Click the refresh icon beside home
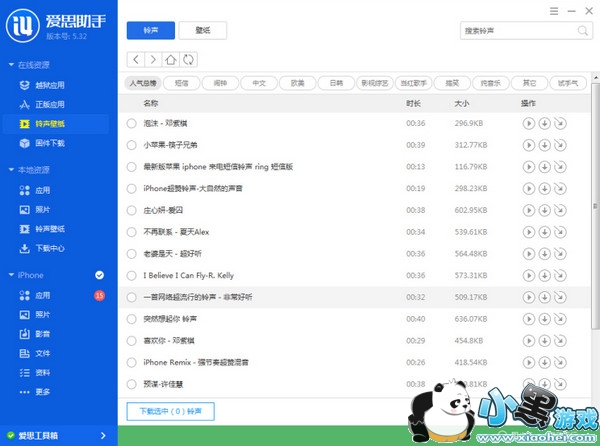Image resolution: width=600 pixels, height=446 pixels. (x=188, y=59)
